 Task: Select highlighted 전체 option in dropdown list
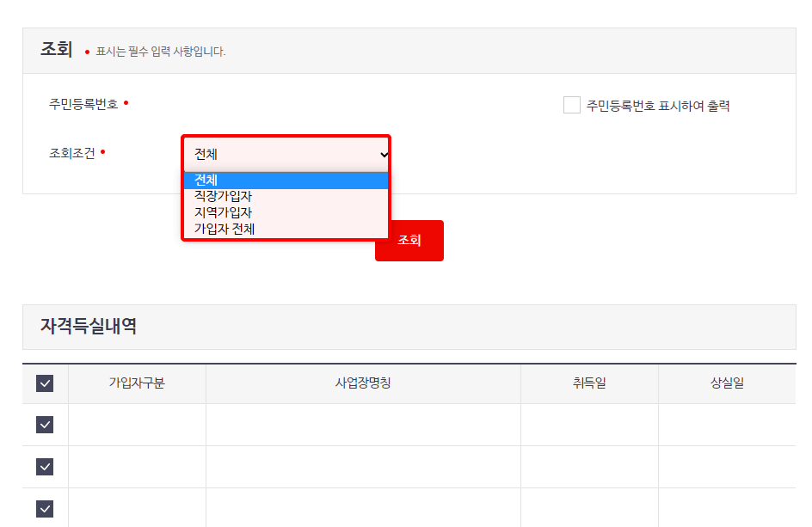tap(286, 181)
